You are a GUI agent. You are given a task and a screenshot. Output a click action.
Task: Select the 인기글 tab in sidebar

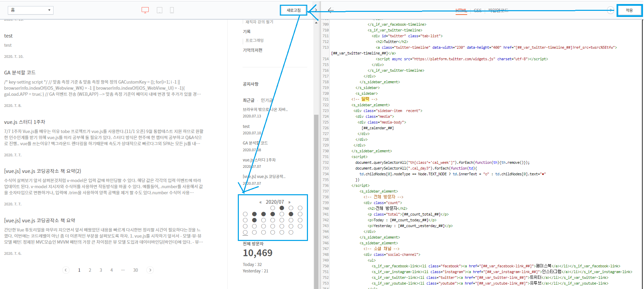[267, 101]
